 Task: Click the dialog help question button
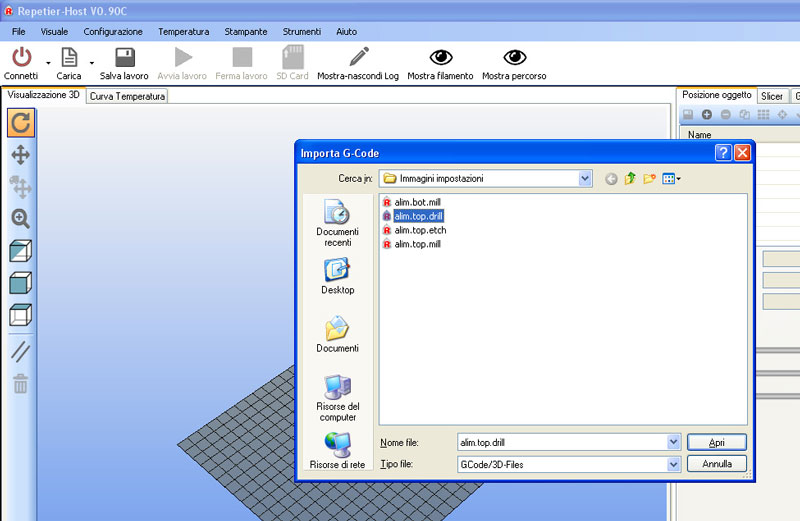tap(723, 153)
